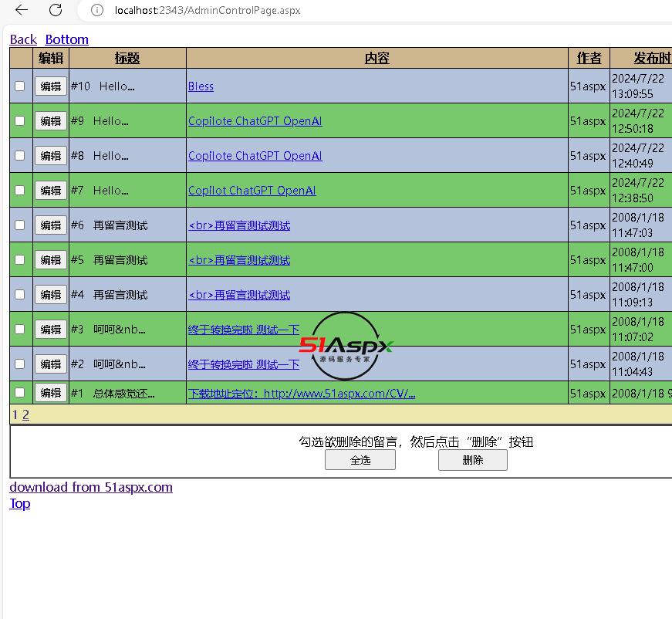Tick the checkbox for message #7
This screenshot has width=672, height=619.
tap(20, 191)
